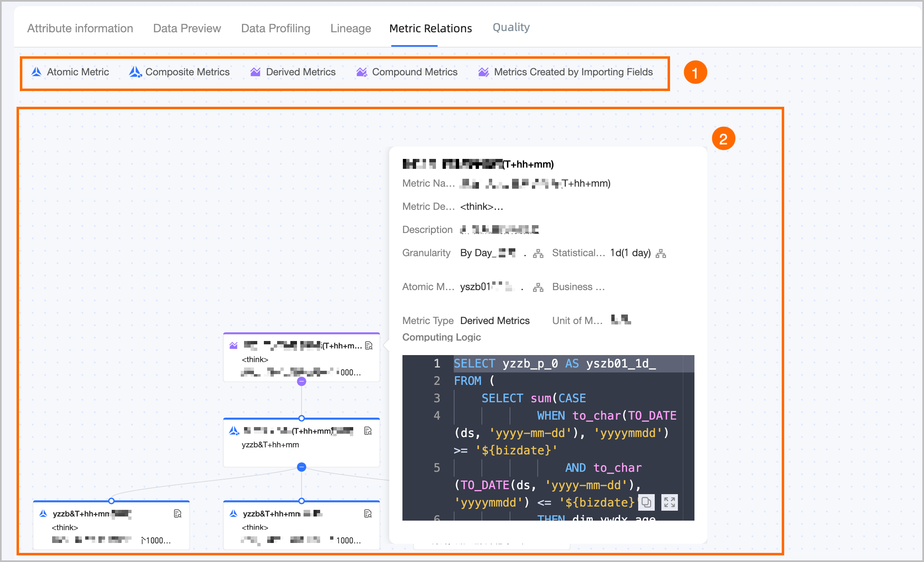This screenshot has height=562, width=924.
Task: Copy the computing logic code
Action: click(646, 502)
